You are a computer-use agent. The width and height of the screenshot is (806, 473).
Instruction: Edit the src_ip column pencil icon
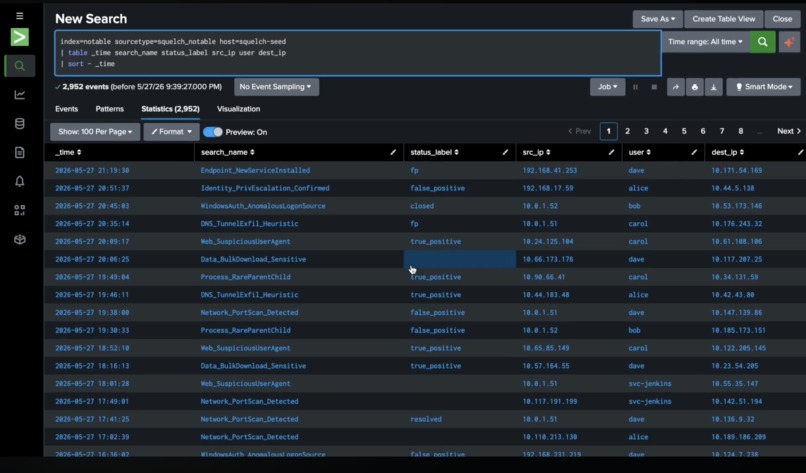[611, 152]
